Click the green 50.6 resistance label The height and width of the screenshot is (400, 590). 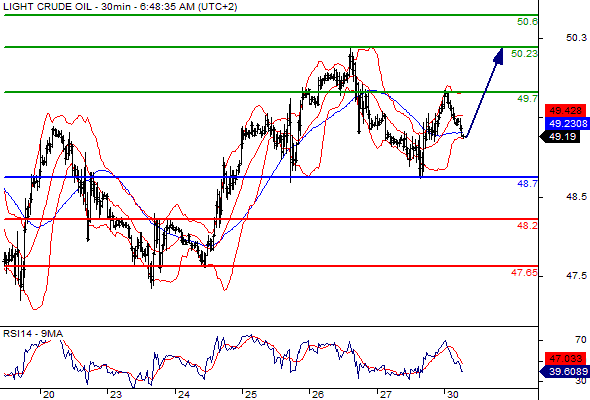(x=527, y=22)
